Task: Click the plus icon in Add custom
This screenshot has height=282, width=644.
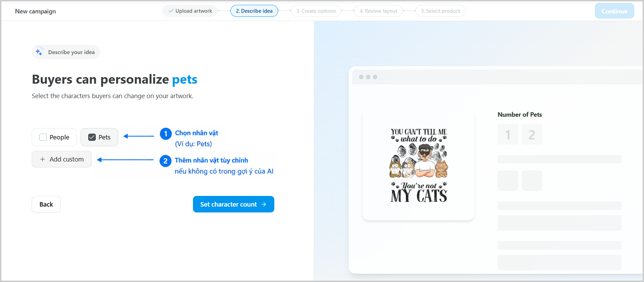Action: pyautogui.click(x=42, y=159)
